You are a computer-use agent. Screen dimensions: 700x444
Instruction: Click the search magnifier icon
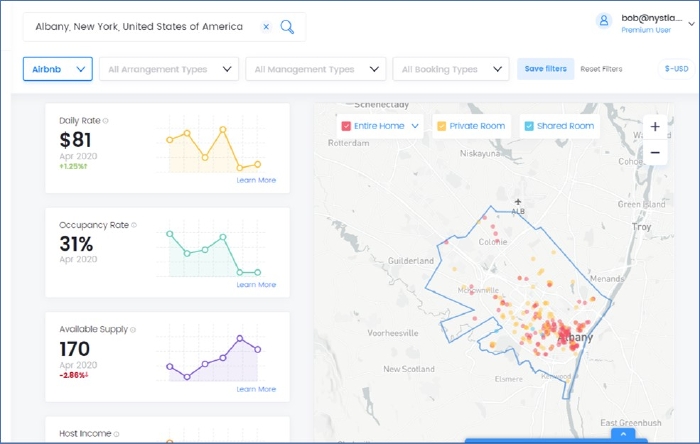(287, 27)
